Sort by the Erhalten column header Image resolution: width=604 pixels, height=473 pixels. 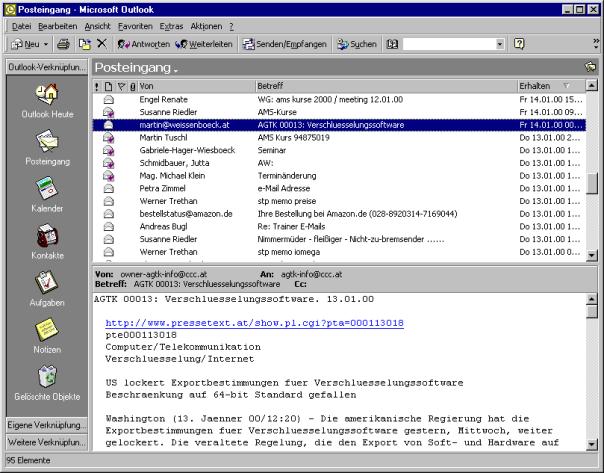tap(551, 86)
